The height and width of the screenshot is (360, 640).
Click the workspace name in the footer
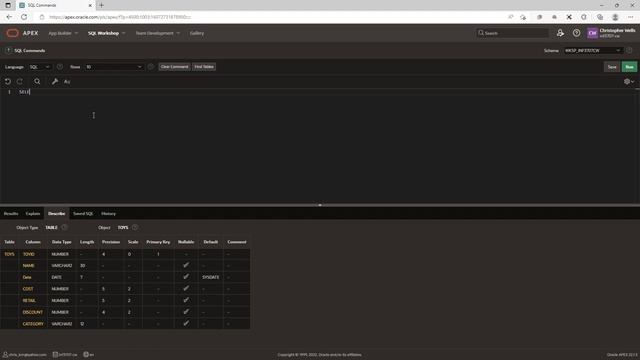65,354
